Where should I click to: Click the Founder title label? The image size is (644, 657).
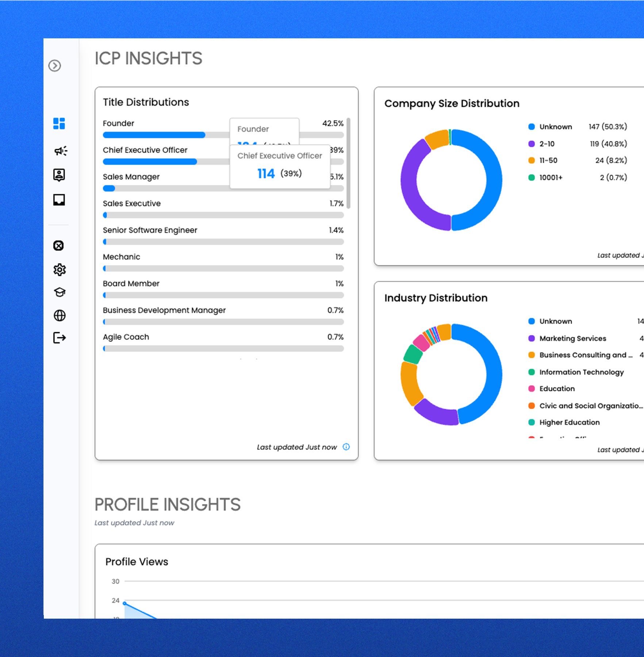click(x=118, y=123)
